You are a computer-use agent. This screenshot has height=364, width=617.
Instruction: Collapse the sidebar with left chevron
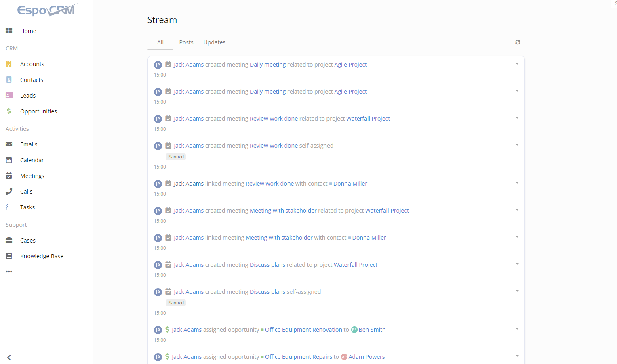pos(9,358)
